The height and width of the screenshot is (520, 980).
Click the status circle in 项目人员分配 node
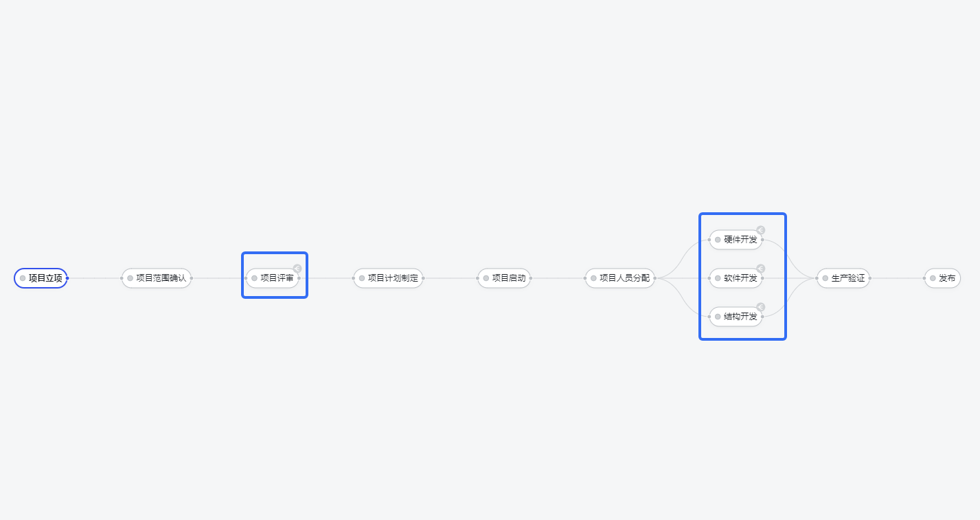point(593,278)
